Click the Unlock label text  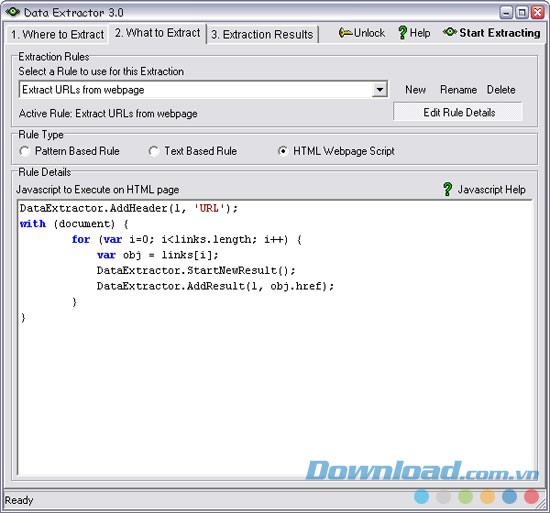click(x=369, y=33)
